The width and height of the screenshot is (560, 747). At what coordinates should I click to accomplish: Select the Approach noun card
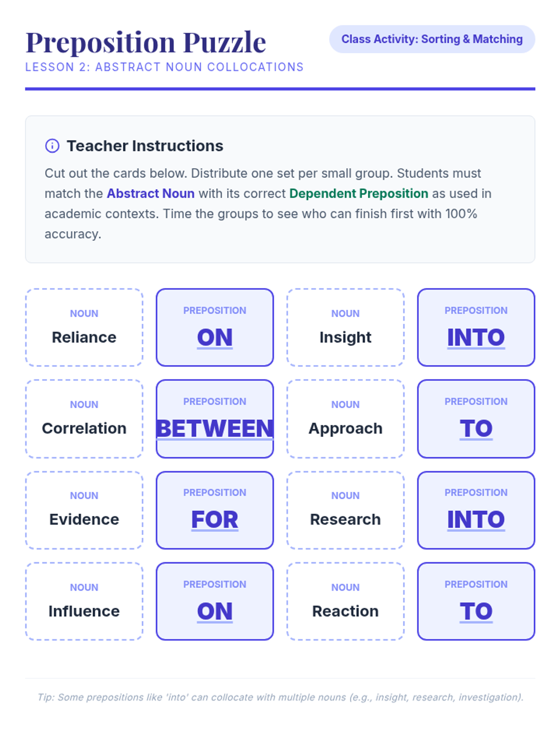click(345, 419)
